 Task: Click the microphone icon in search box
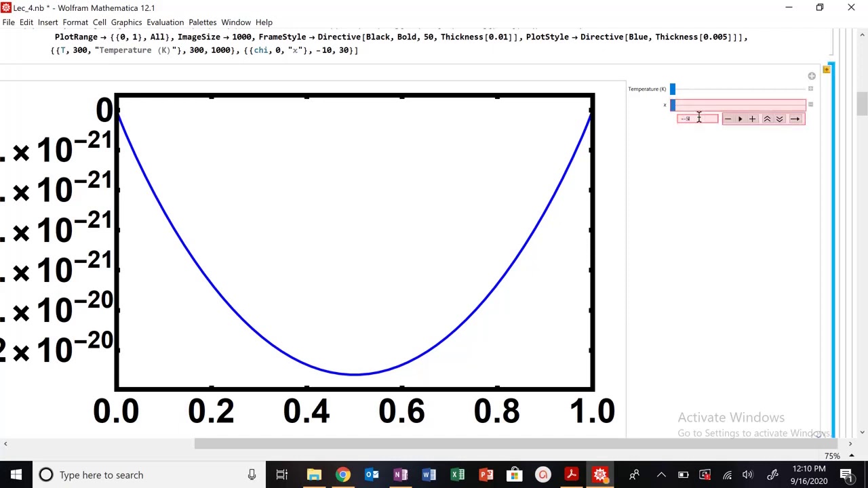click(252, 474)
